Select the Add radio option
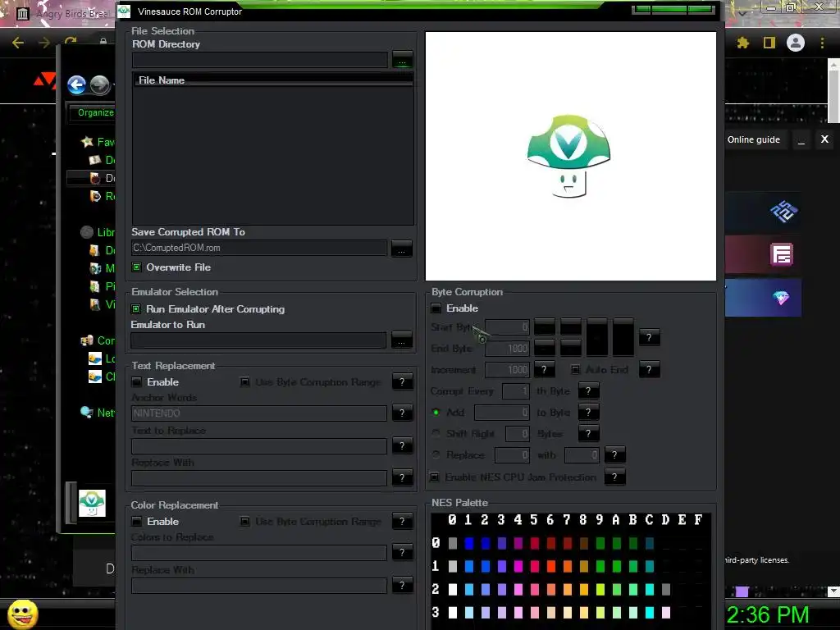Viewport: 840px width, 630px height. (436, 412)
